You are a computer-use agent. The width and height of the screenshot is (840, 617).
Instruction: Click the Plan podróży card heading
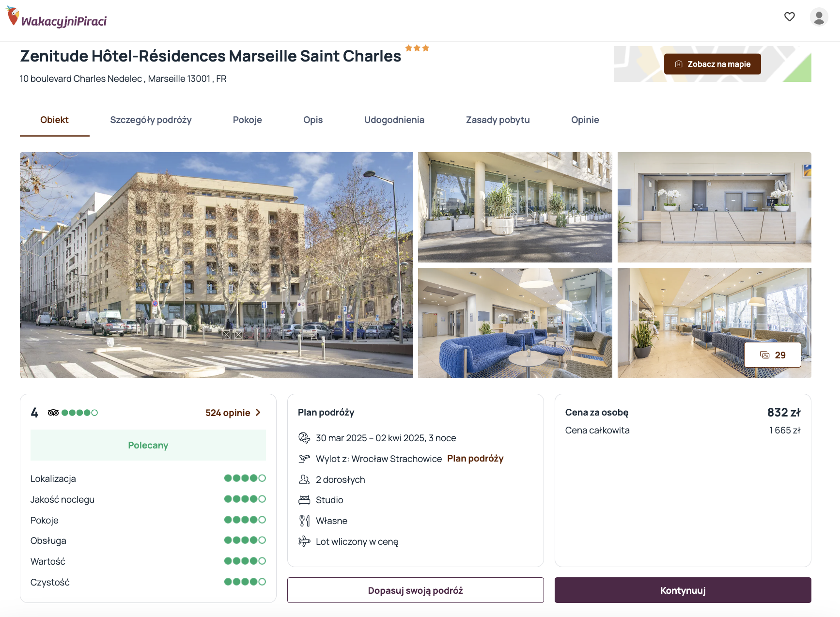point(326,413)
